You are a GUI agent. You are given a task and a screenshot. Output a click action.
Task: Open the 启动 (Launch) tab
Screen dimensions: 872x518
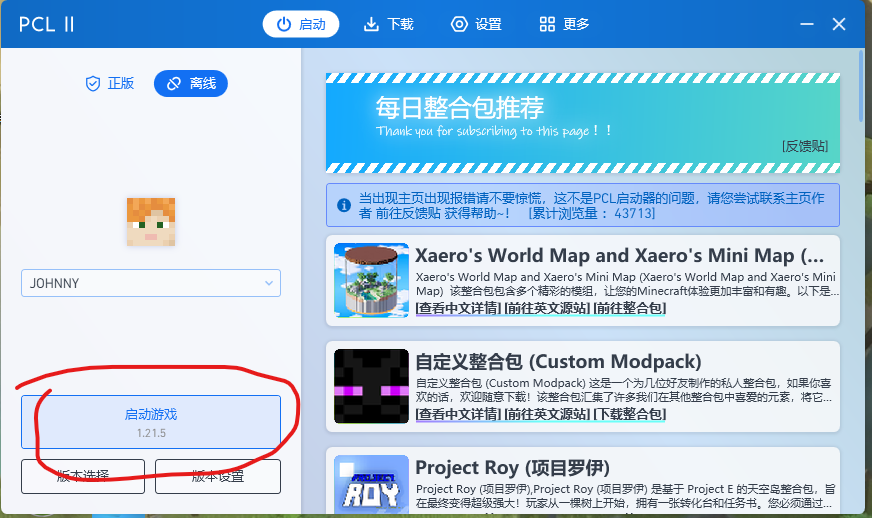tap(301, 24)
